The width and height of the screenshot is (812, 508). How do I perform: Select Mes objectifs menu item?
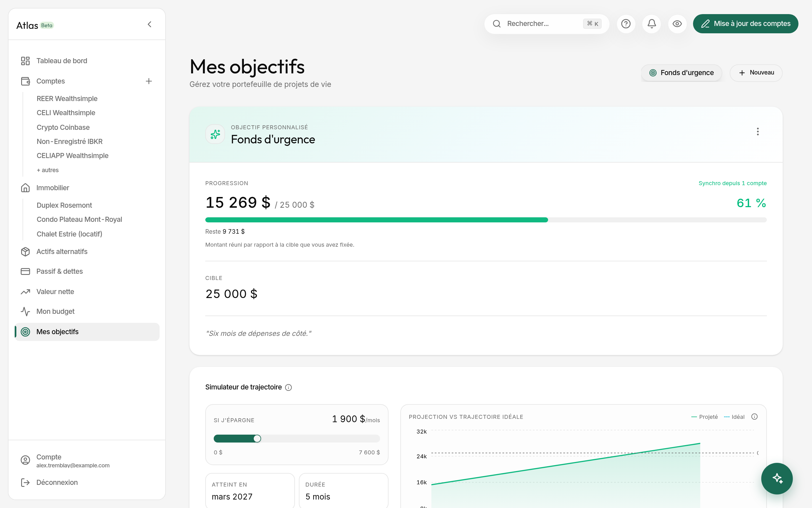[87, 332]
